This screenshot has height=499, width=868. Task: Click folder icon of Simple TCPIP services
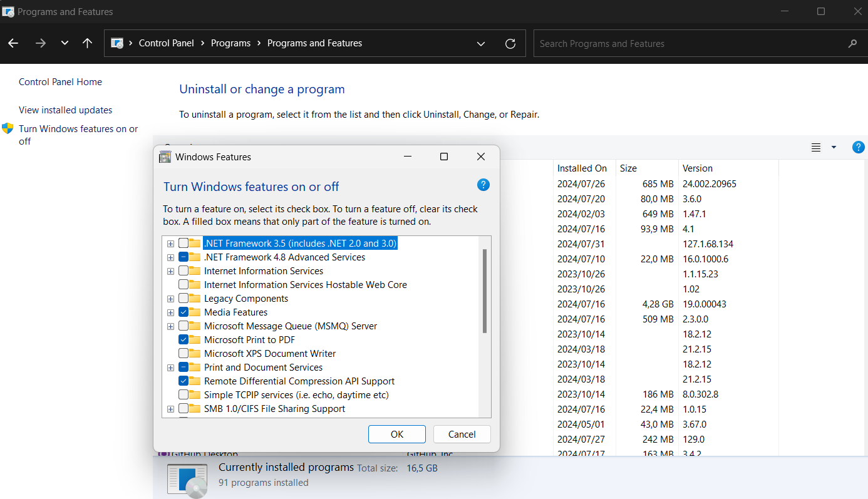tap(195, 394)
